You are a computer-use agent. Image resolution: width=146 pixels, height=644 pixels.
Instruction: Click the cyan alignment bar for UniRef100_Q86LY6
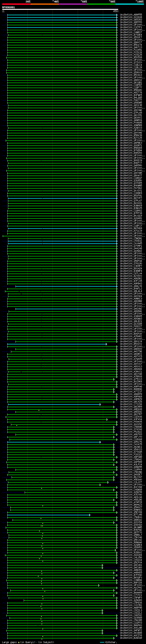click(66, 286)
